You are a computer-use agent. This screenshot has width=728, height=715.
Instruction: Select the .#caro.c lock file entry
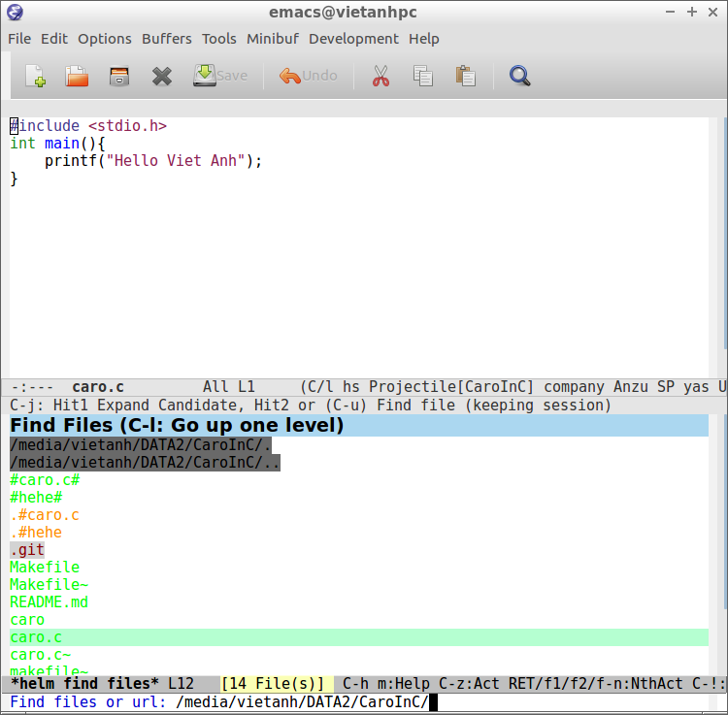pos(45,515)
